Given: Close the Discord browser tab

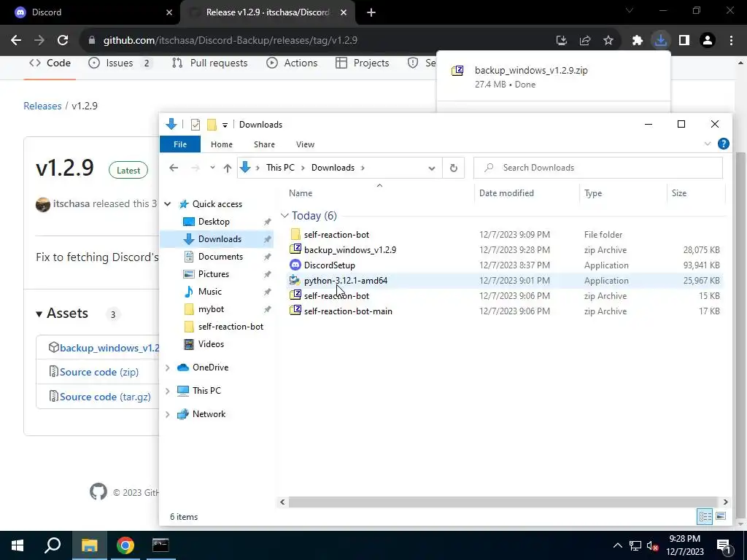Looking at the screenshot, I should click(169, 12).
